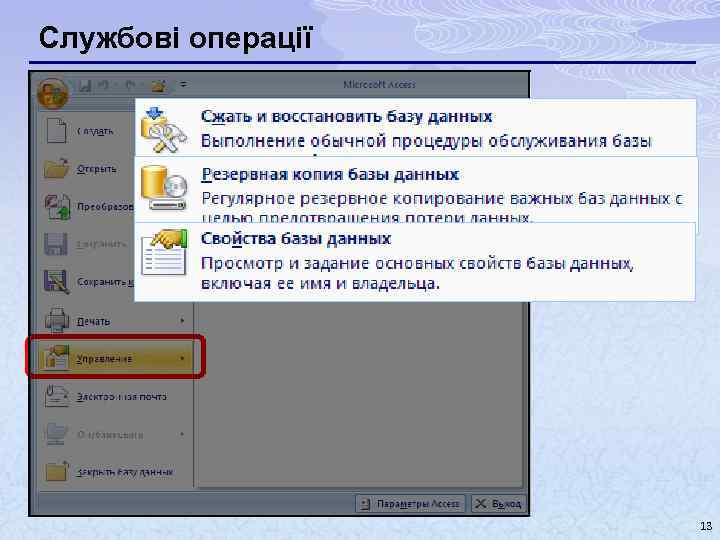Click the database properties sheet icon
This screenshot has height=540, width=720.
[165, 253]
